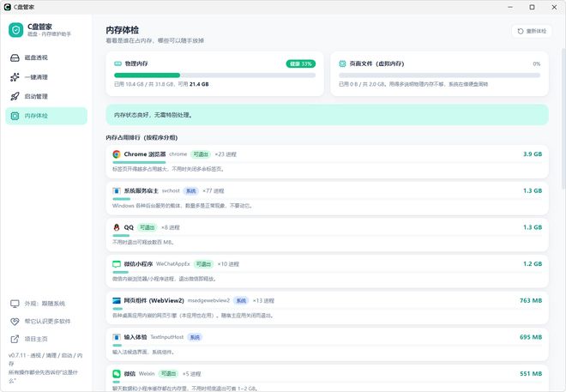Open the 磁盘透视 sidebar page
The height and width of the screenshot is (392, 566).
46,57
